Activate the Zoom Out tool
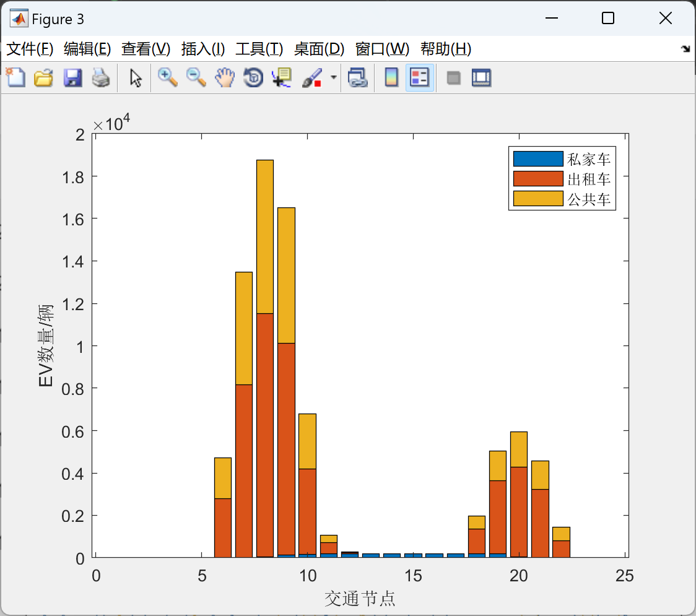The image size is (696, 616). pos(196,77)
